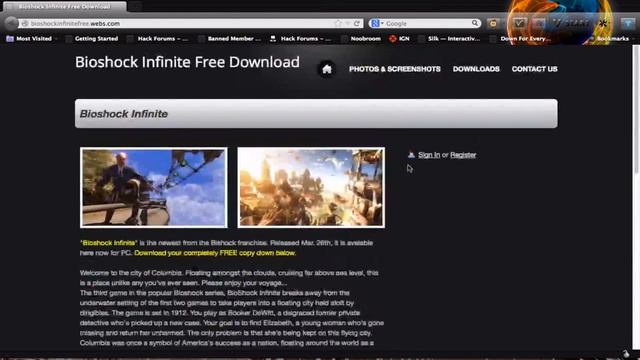Open Down For Everyone bookmark

(x=520, y=38)
